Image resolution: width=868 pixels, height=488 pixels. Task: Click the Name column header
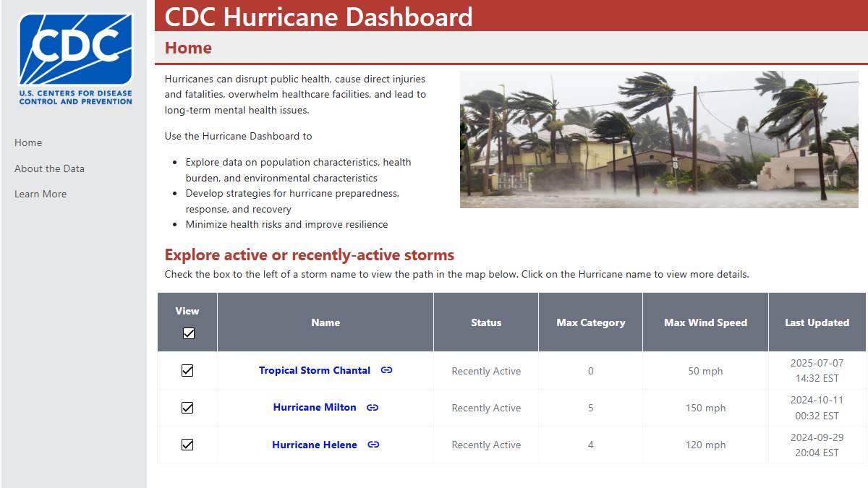(x=325, y=322)
